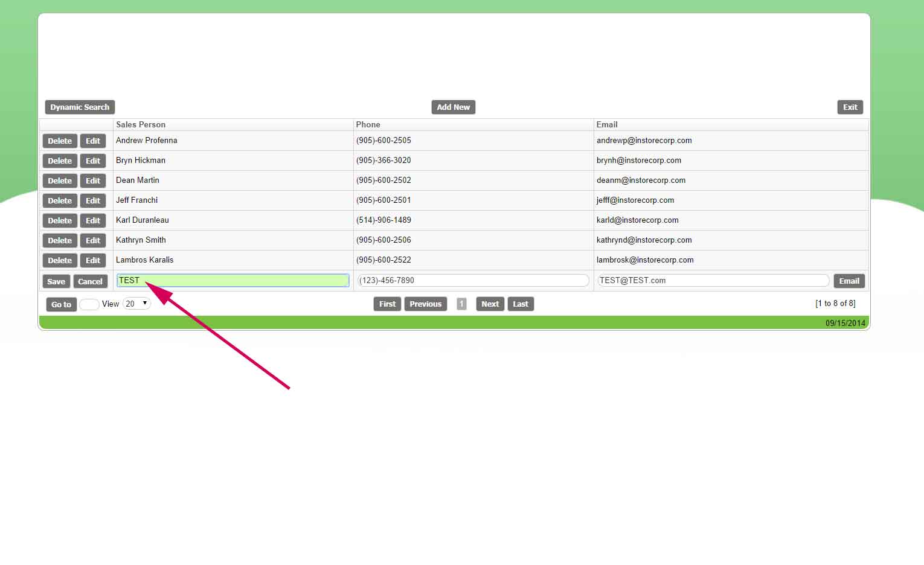Select page 1 in pagination
This screenshot has width=924, height=565.
(x=461, y=304)
